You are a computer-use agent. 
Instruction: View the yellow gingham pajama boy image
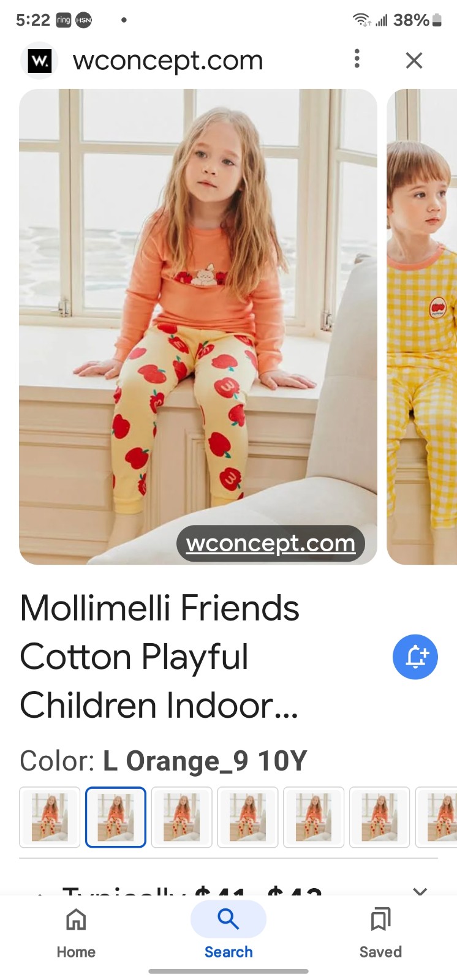(x=422, y=326)
